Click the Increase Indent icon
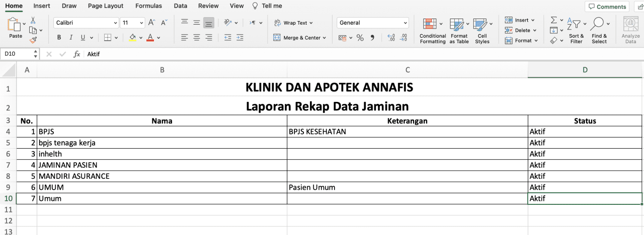The height and width of the screenshot is (235, 644). (x=239, y=38)
